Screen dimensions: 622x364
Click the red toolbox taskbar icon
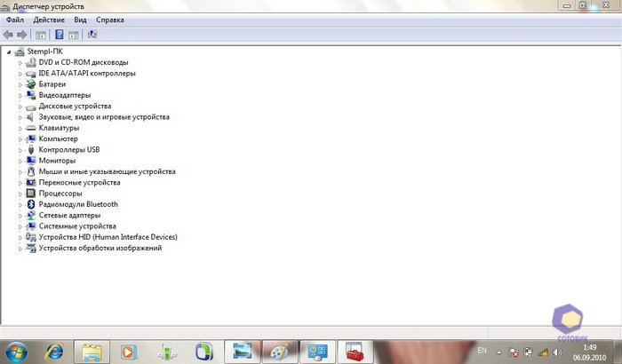355,351
